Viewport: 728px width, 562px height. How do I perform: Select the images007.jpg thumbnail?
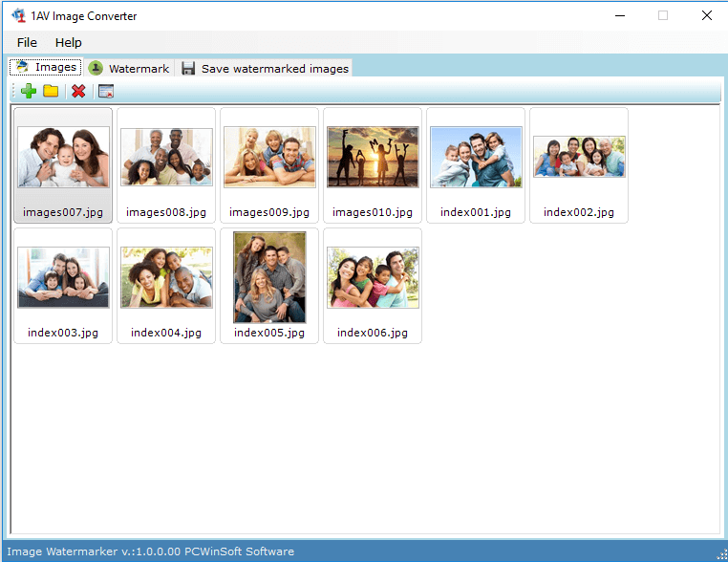click(63, 165)
